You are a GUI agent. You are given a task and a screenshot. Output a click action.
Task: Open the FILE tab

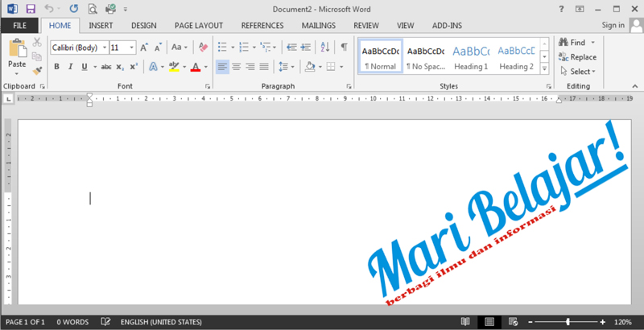pyautogui.click(x=19, y=26)
